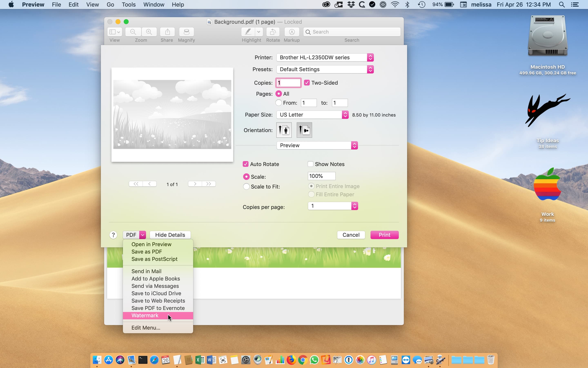The image size is (588, 368).
Task: Open Google Chrome from the Dock
Action: [x=303, y=360]
